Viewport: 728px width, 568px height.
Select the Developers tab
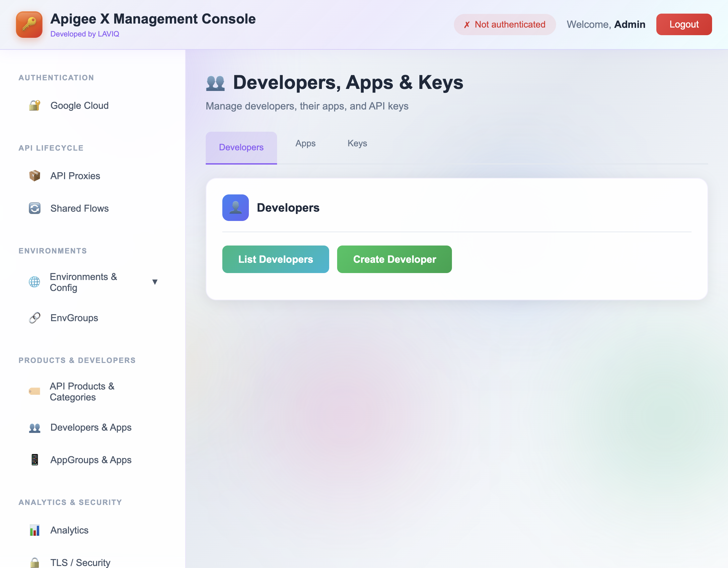(x=241, y=147)
